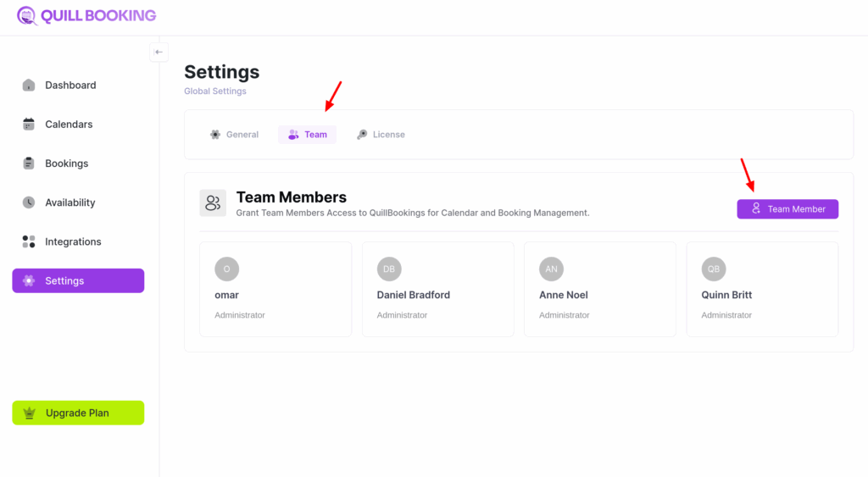Click the Team Members people icon
The width and height of the screenshot is (868, 477).
pos(213,202)
